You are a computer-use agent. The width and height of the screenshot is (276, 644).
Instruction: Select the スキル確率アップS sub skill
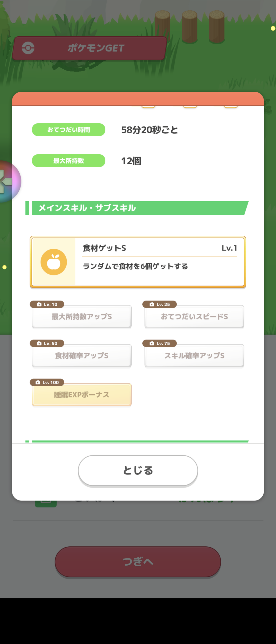tap(194, 356)
